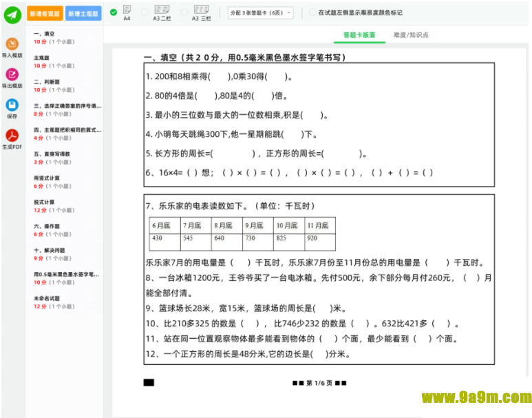Switch to 答题卡版面 tab
The width and height of the screenshot is (532, 418).
click(x=359, y=34)
